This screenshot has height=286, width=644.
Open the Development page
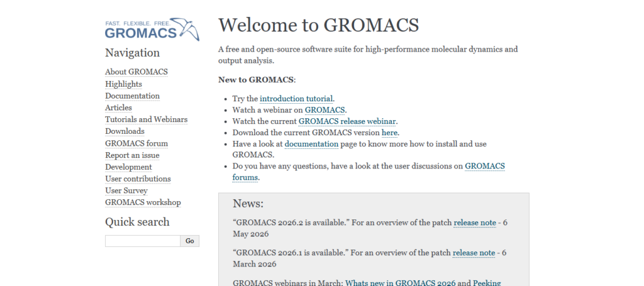tap(128, 167)
